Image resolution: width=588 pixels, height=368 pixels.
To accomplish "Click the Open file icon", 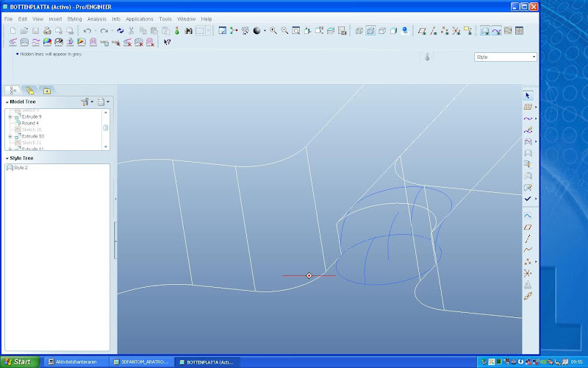I will [x=24, y=31].
